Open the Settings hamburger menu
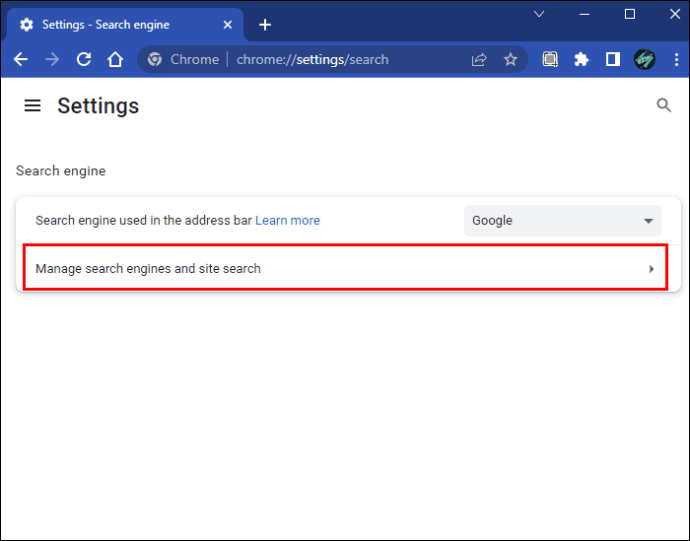Viewport: 690px width, 541px height. (x=32, y=106)
